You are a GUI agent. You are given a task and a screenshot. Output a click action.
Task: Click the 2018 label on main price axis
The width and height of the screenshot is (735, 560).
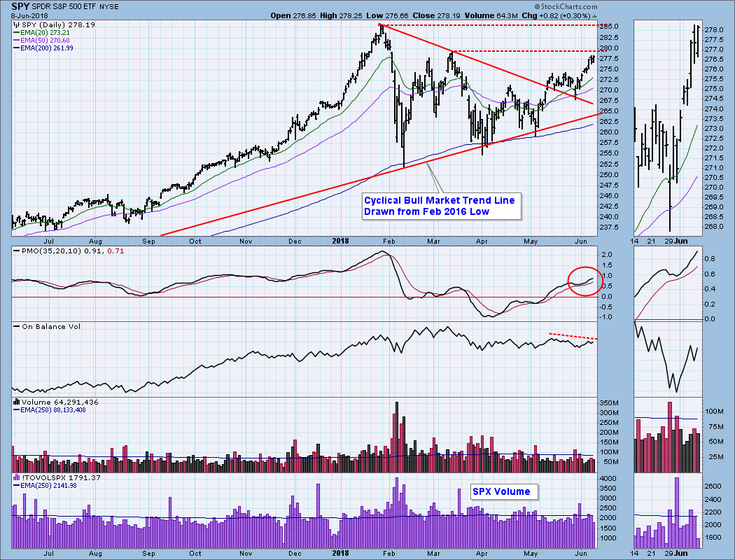coord(340,241)
